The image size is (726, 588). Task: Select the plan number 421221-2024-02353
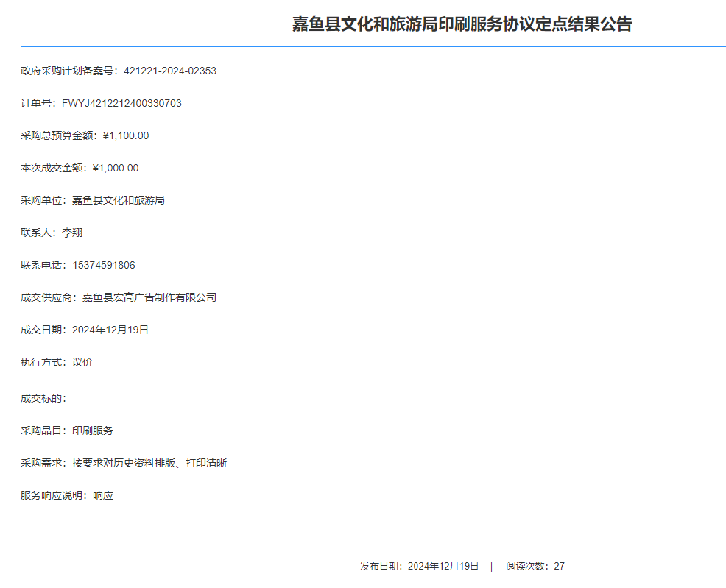point(170,71)
